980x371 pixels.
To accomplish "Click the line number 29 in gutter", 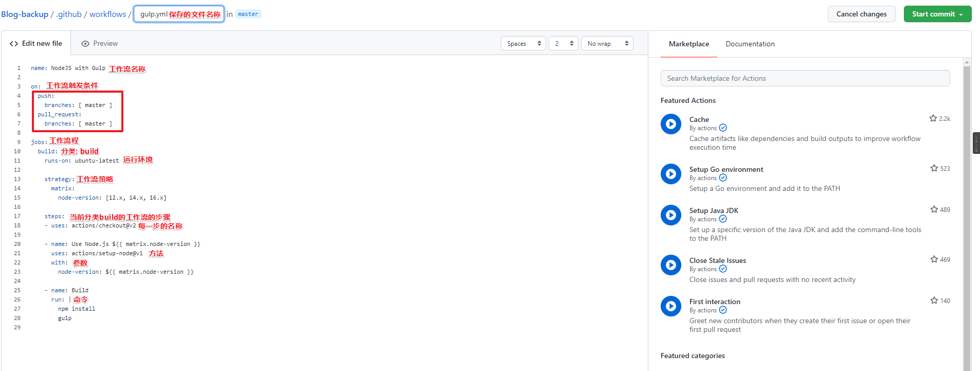I will click(17, 327).
